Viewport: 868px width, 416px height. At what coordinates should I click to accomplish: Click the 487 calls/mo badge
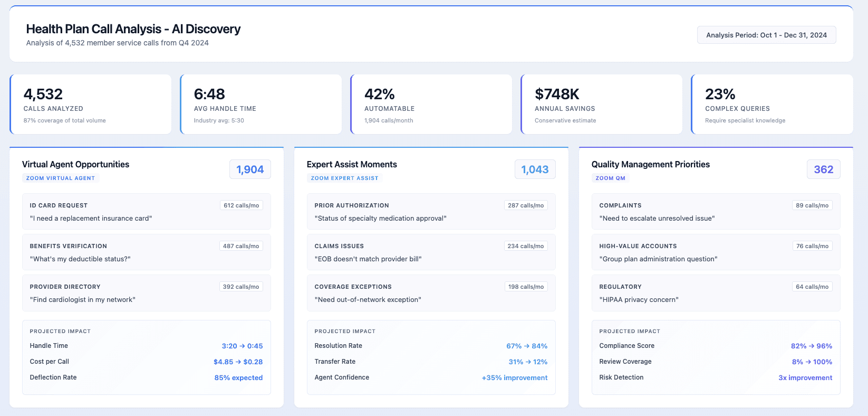[241, 246]
